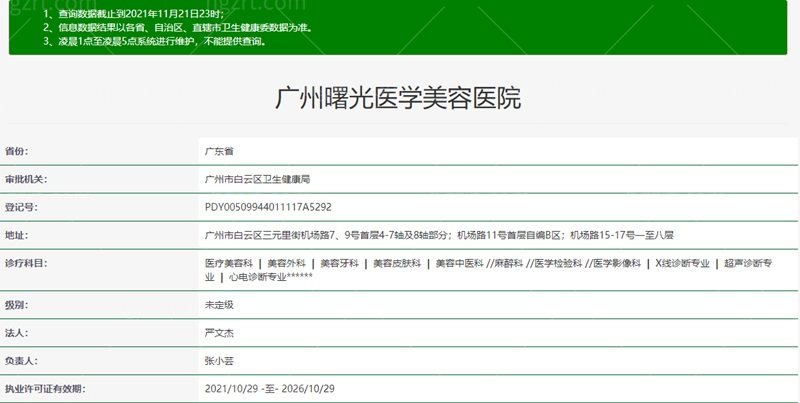Click the hospital title 广州曙光医学美容医院
This screenshot has width=800, height=403.
pos(398,98)
